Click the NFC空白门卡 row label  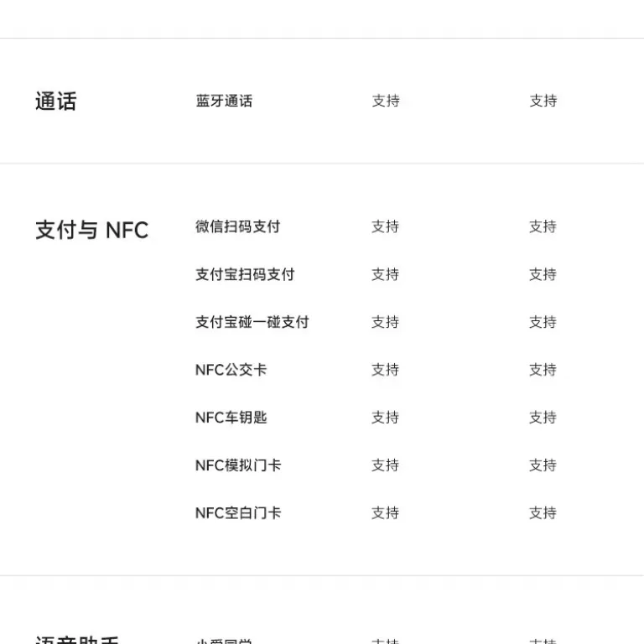point(238,513)
